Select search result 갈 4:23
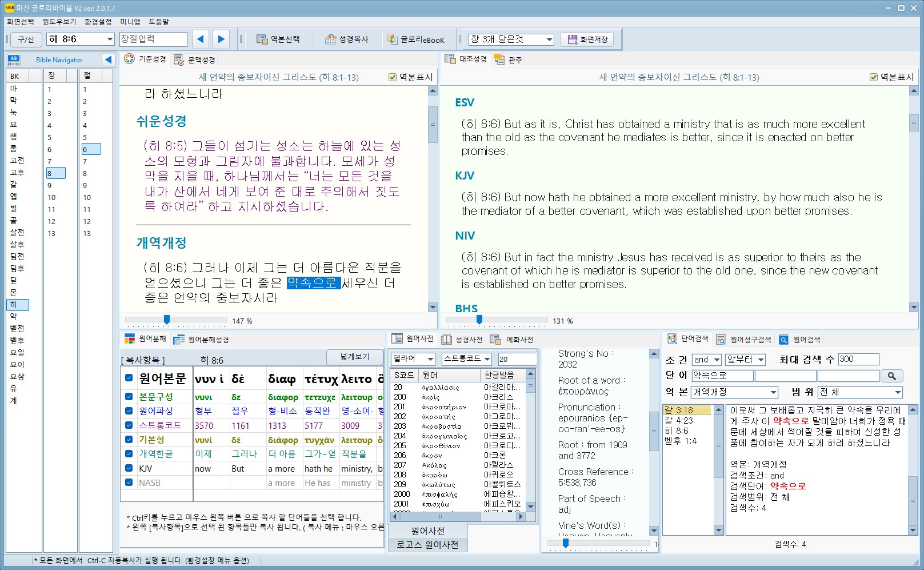 tap(678, 420)
